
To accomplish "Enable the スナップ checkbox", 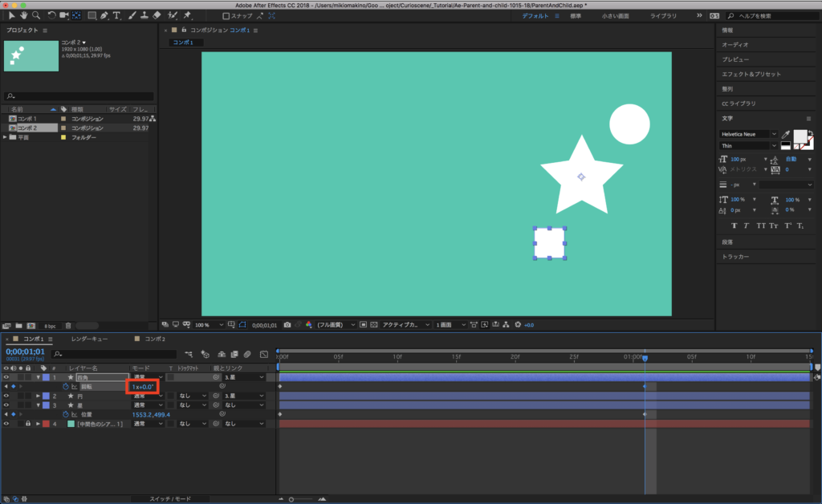I will pos(226,15).
